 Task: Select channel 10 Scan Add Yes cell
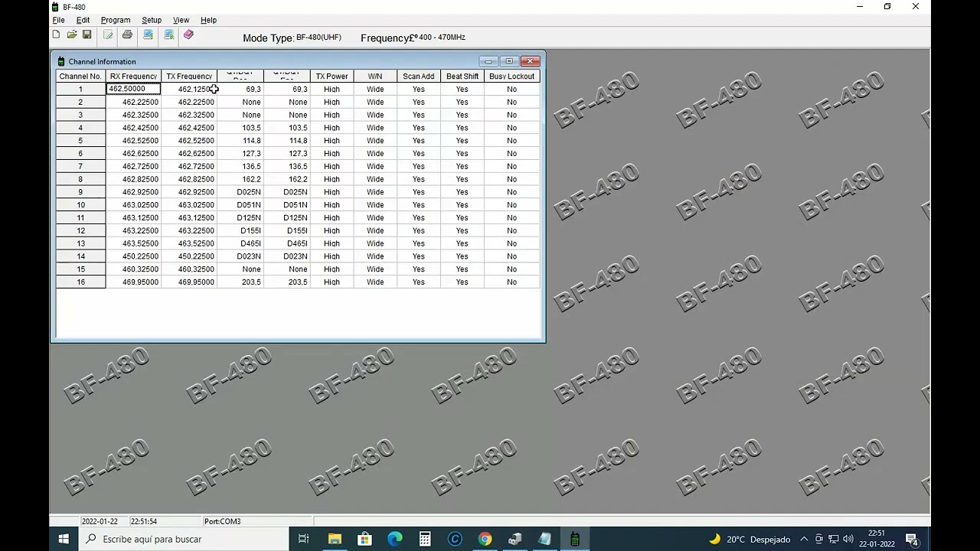point(419,205)
